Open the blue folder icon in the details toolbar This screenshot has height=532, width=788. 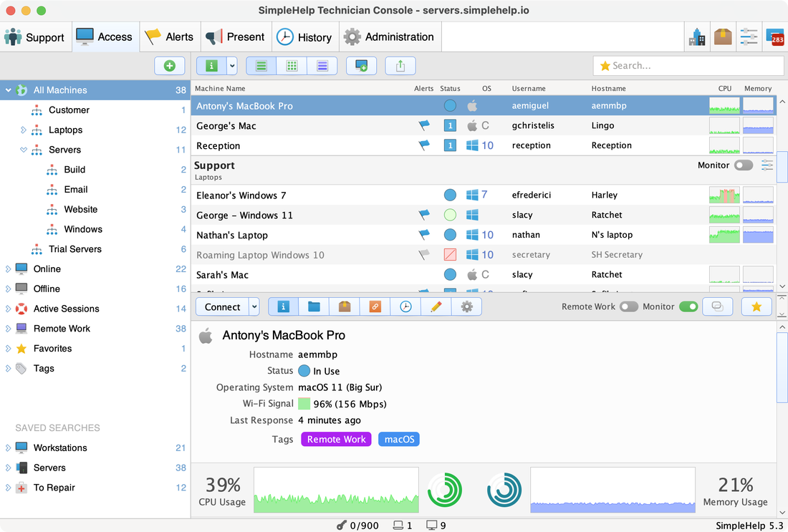point(314,306)
